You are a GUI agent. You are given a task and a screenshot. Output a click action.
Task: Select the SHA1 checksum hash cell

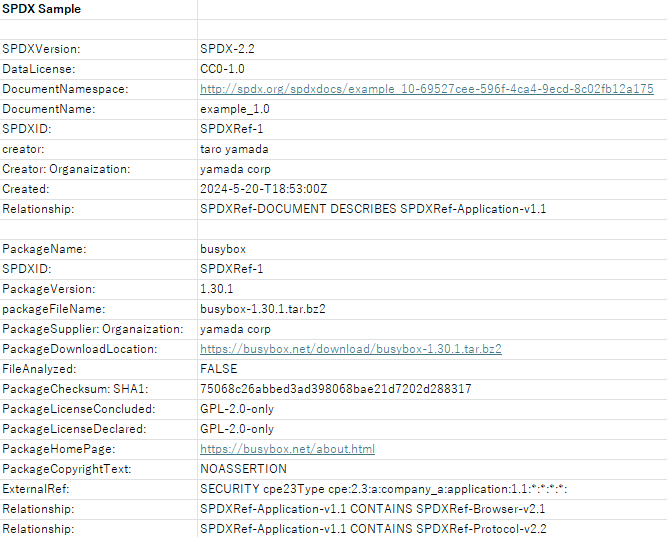[x=335, y=389]
